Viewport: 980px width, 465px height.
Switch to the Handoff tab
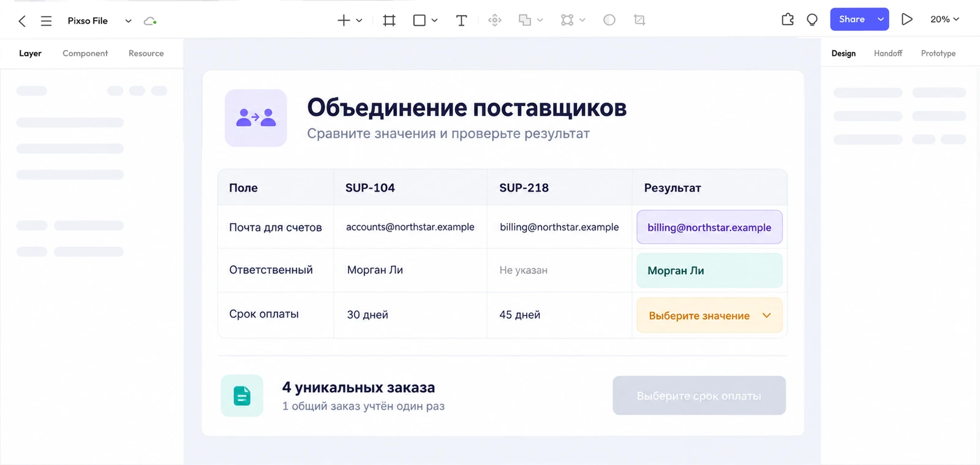(x=888, y=53)
